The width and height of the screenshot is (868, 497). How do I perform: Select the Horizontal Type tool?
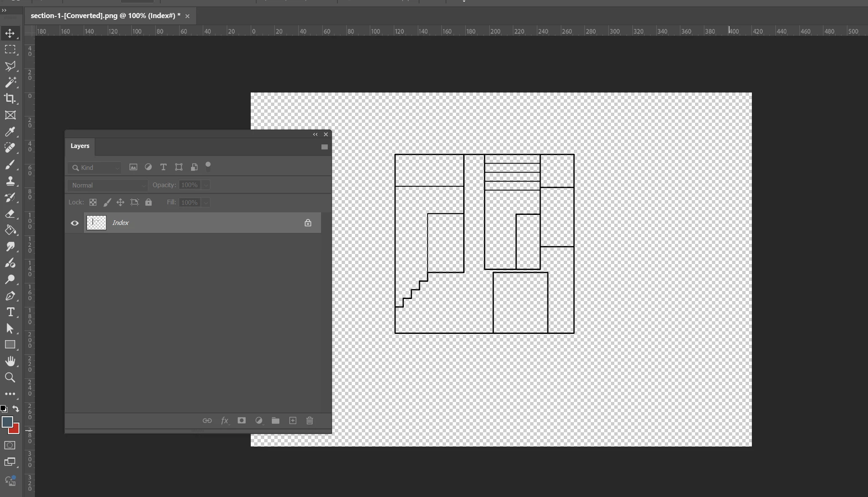[x=10, y=312]
